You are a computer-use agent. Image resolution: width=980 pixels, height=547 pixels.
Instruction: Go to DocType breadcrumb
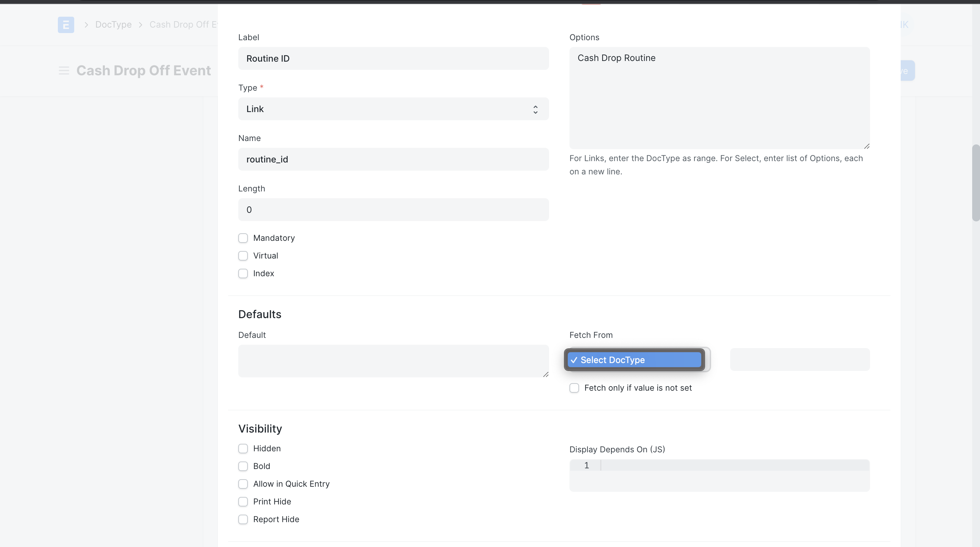(x=113, y=25)
